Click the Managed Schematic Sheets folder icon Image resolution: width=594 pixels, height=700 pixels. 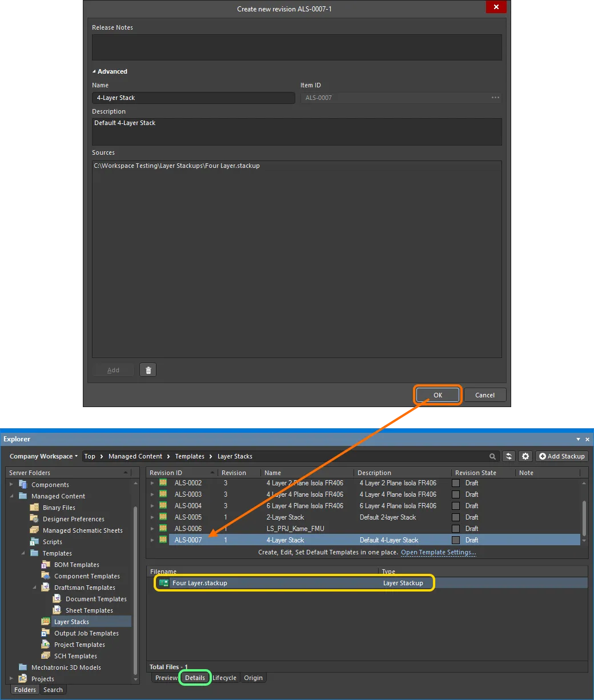(34, 530)
